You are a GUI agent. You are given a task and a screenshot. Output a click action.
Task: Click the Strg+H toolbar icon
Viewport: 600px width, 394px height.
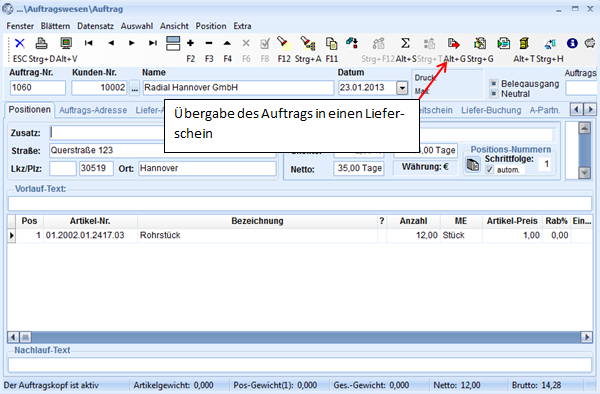[x=550, y=44]
